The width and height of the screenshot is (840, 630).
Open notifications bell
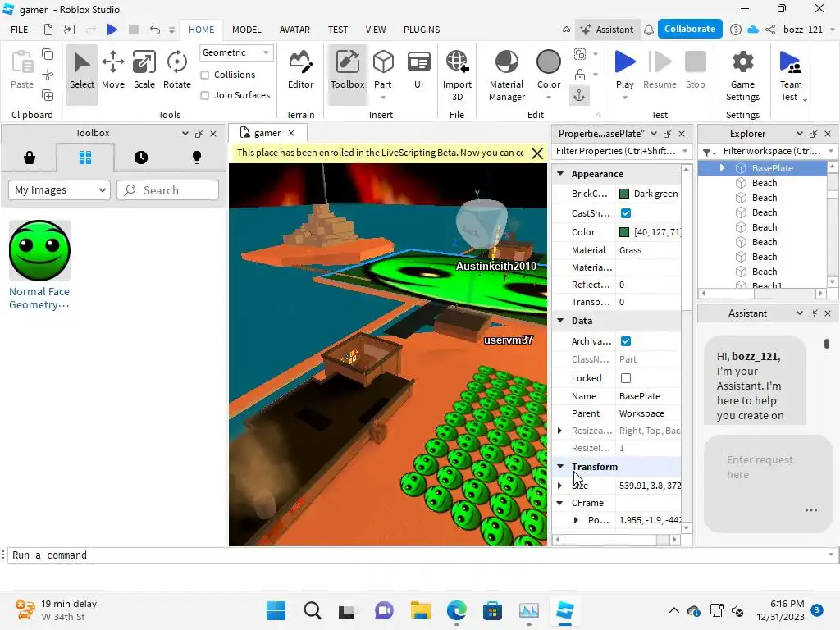649,30
